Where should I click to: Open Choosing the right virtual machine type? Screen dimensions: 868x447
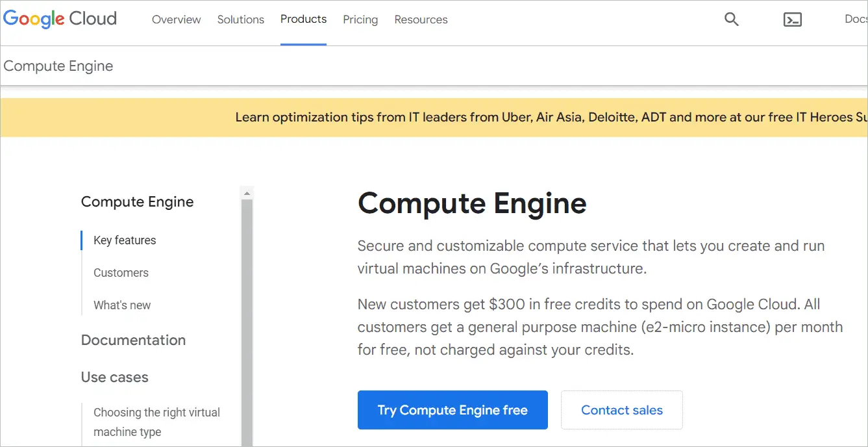(x=156, y=422)
